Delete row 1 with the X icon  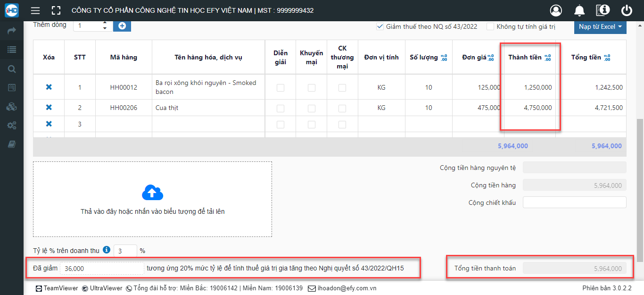[49, 87]
